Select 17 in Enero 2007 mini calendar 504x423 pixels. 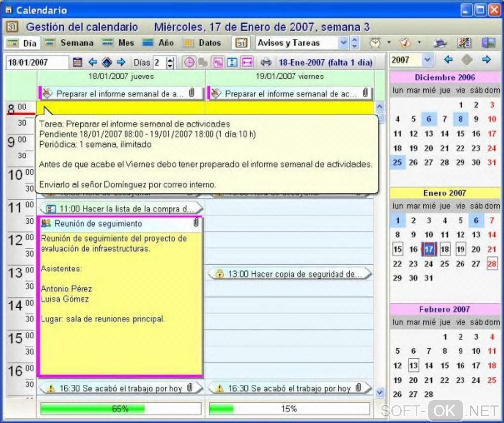point(429,249)
